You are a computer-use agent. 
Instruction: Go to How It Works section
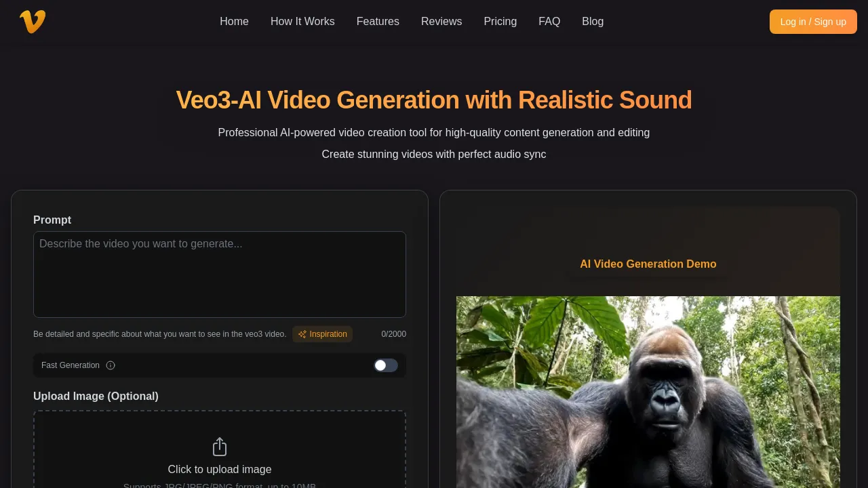click(x=302, y=22)
